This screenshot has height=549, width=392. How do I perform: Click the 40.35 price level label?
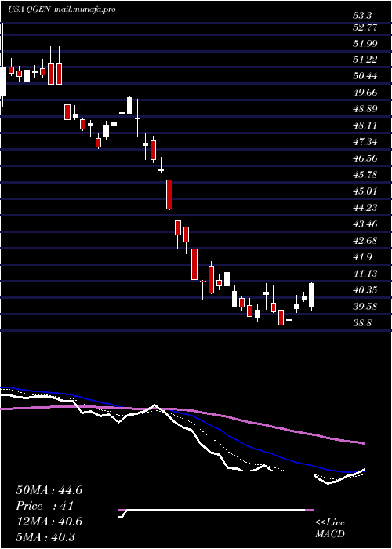pos(365,290)
